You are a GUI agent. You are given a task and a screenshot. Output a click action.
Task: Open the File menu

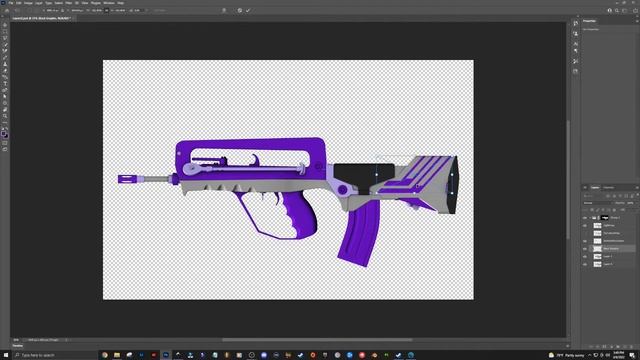coord(11,3)
